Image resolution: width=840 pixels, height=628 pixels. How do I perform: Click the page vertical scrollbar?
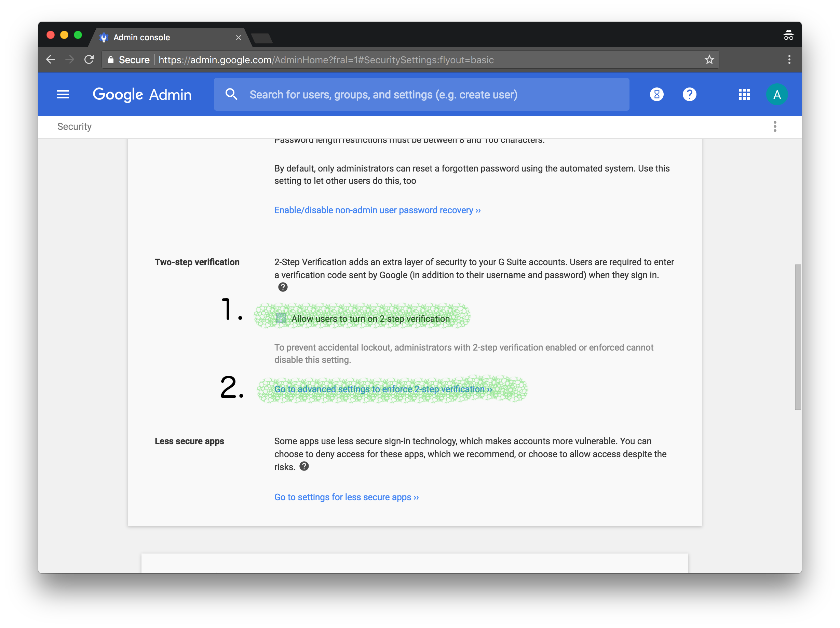[x=798, y=337]
